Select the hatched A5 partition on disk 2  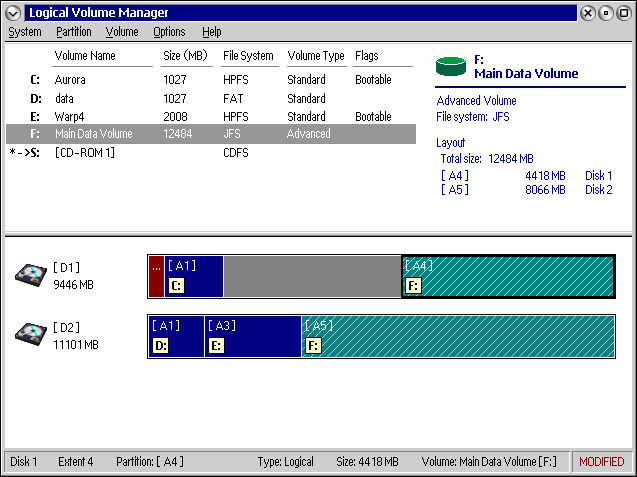pos(458,336)
